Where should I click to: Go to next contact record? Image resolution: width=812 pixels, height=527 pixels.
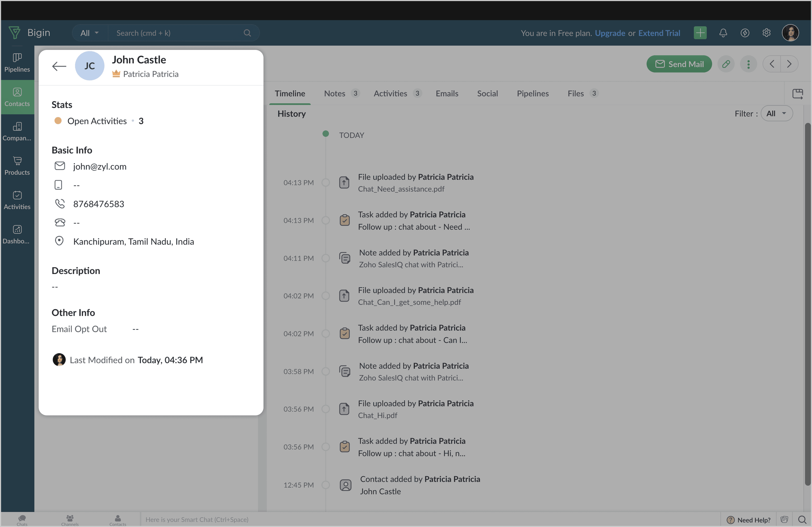tap(789, 64)
